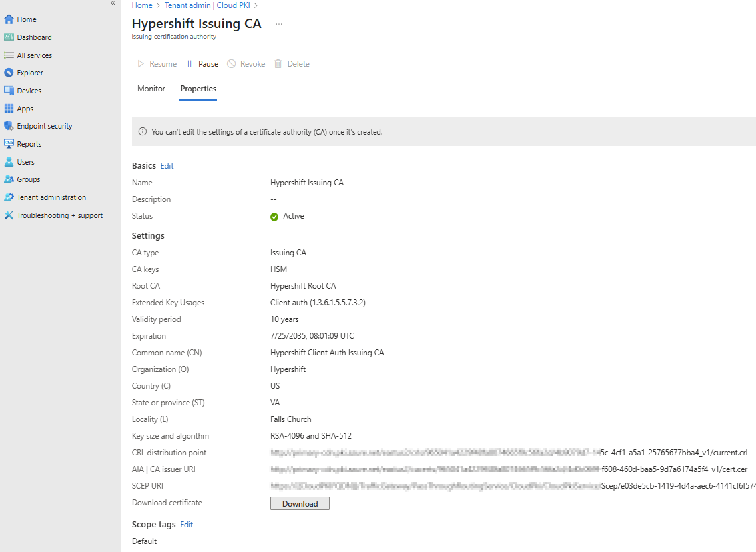756x552 pixels.
Task: Open Troubleshooting + support menu item
Action: [60, 215]
